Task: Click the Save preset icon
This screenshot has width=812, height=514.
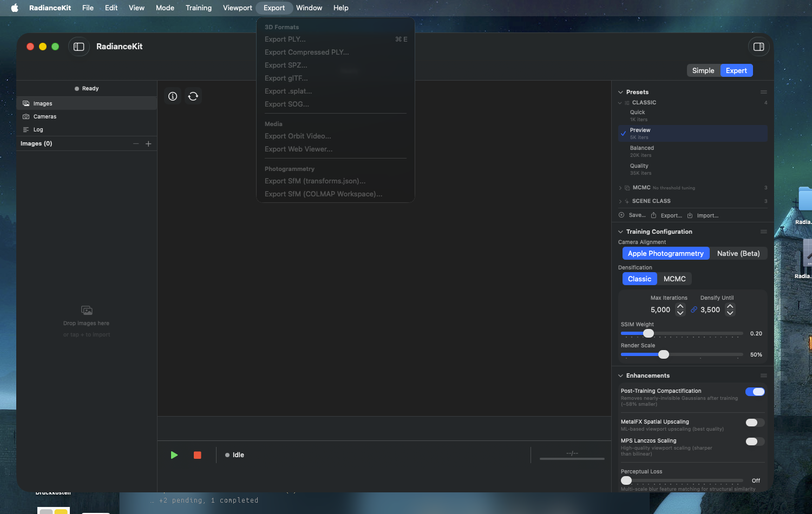Action: (621, 215)
